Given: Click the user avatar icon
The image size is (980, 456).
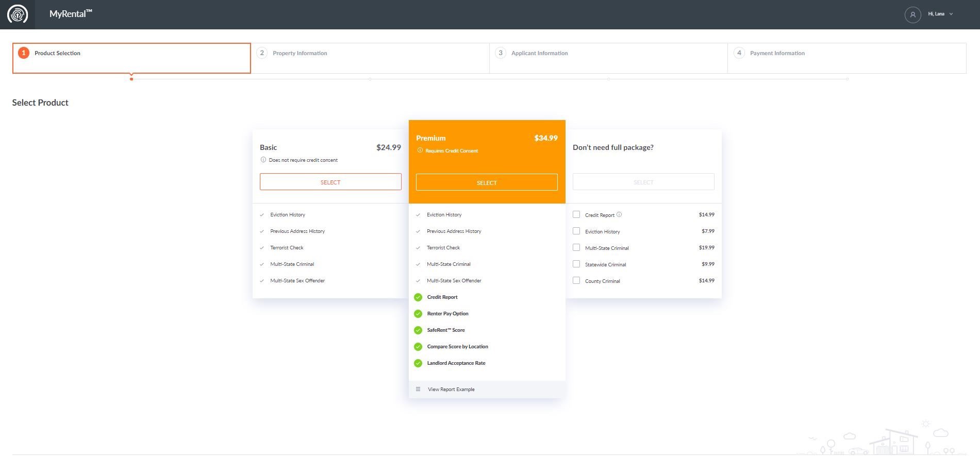Looking at the screenshot, I should click(x=912, y=14).
